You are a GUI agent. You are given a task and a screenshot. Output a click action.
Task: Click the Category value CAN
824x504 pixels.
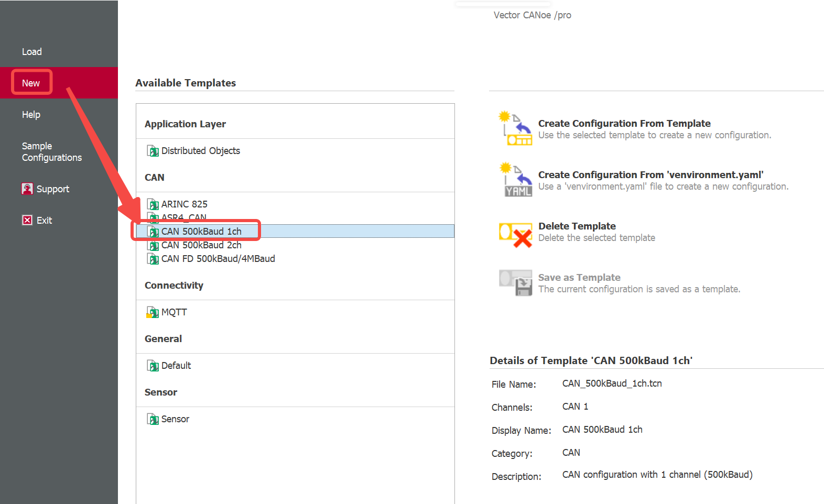point(571,453)
